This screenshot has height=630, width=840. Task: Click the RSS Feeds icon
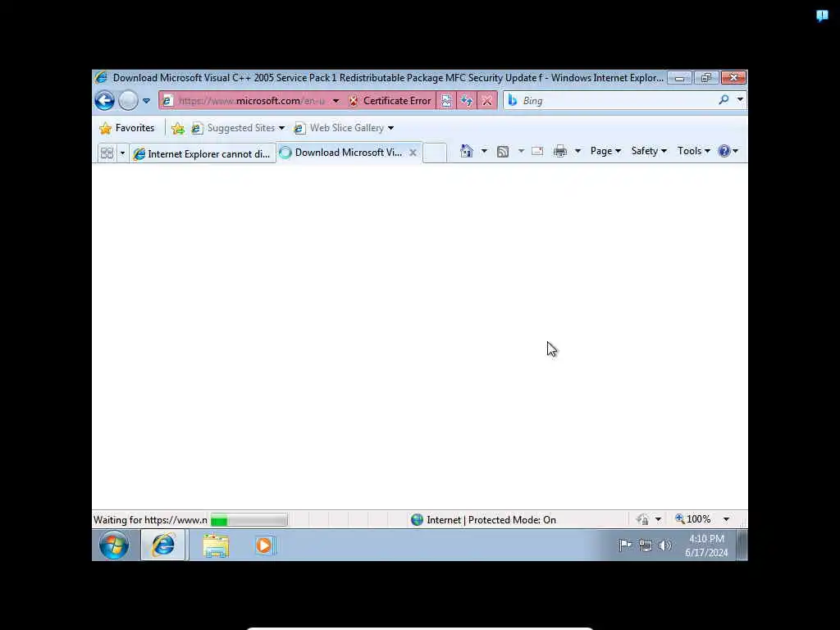[x=503, y=152]
